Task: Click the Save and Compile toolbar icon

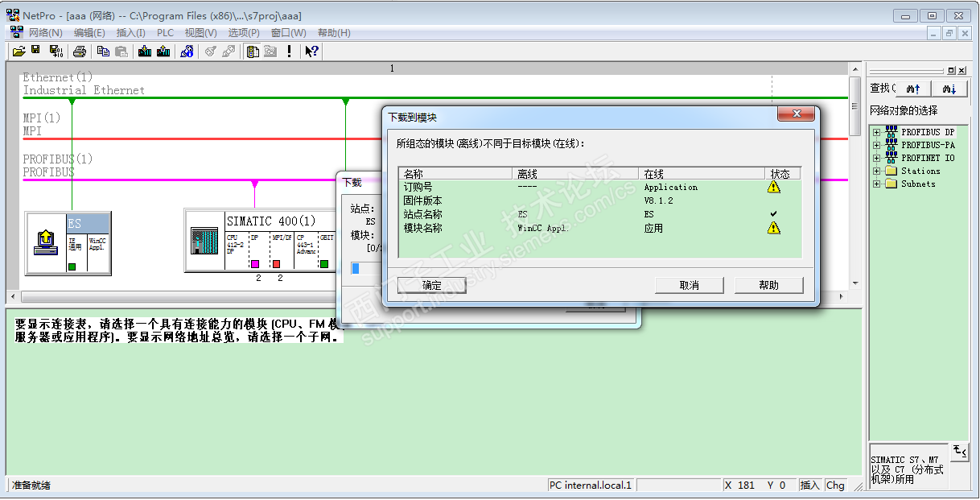Action: 56,51
